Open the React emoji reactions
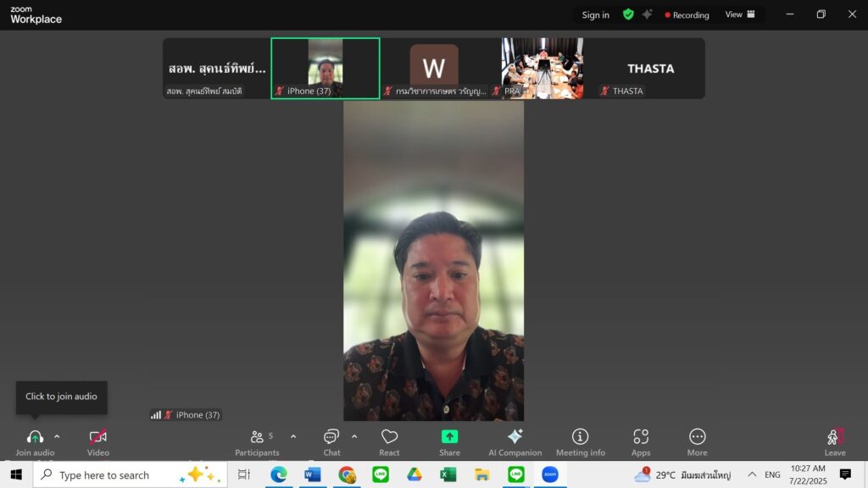 click(389, 437)
